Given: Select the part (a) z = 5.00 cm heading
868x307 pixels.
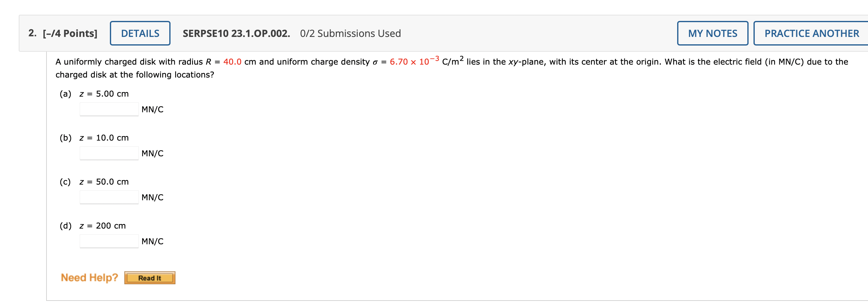Looking at the screenshot, I should (94, 94).
